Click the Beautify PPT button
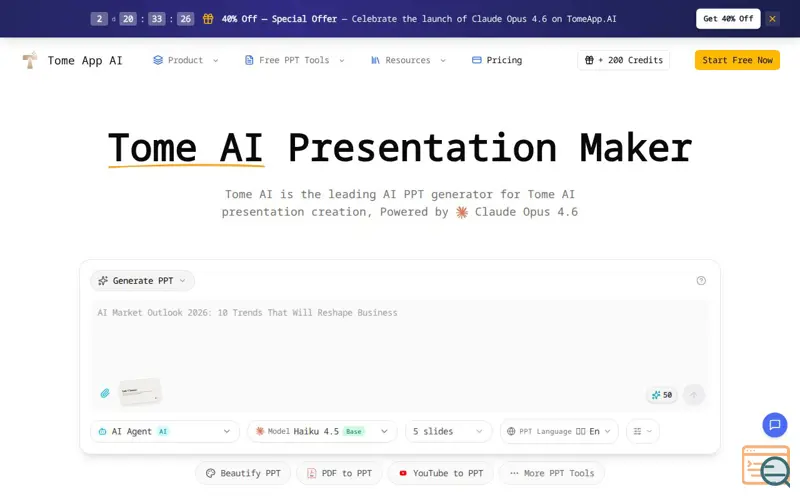800x500 pixels. 243,473
